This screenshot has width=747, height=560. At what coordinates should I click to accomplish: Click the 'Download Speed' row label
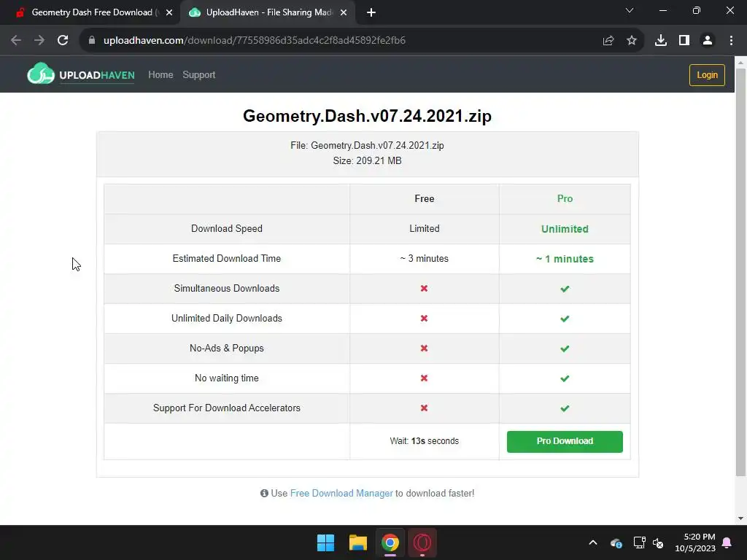226,228
